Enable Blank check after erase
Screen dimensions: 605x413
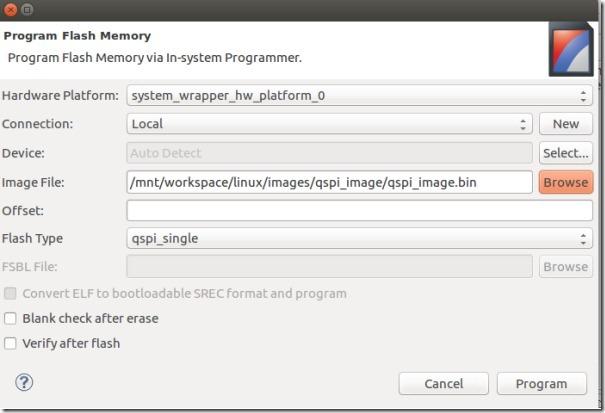[10, 318]
